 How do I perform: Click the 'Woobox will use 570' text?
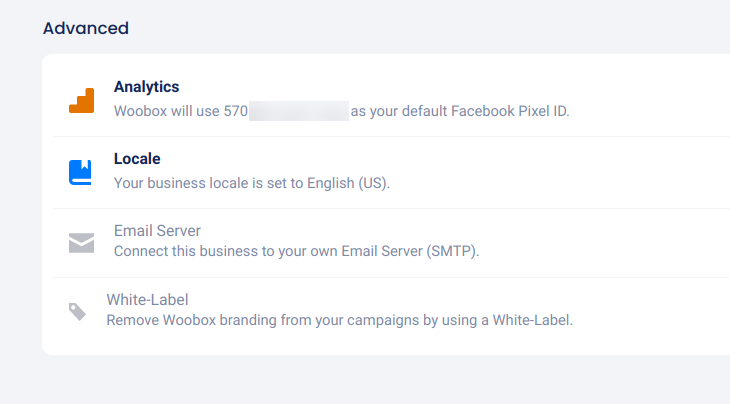180,111
